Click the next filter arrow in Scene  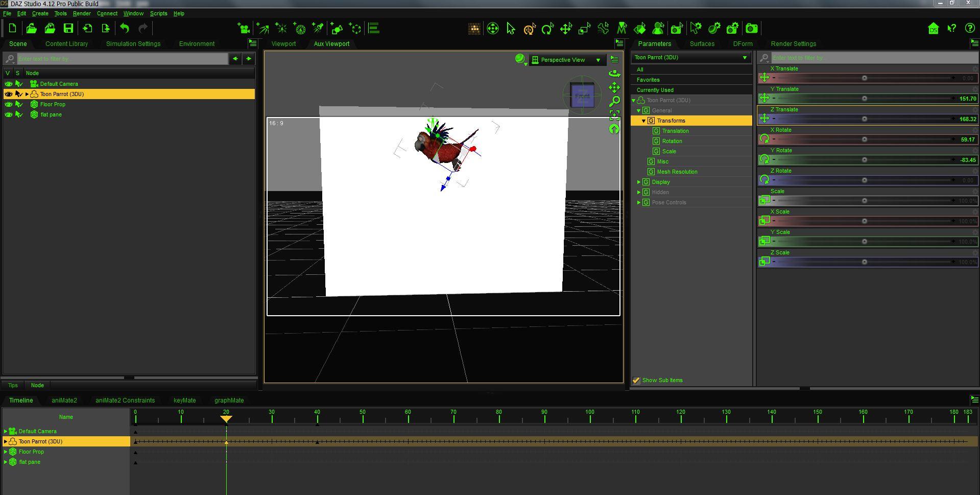[x=249, y=59]
